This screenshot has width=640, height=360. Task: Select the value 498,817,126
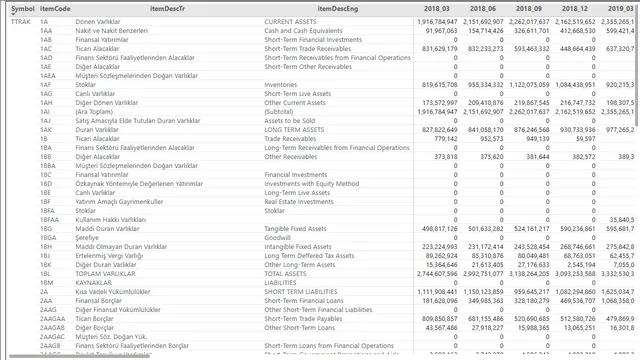[x=440, y=229]
